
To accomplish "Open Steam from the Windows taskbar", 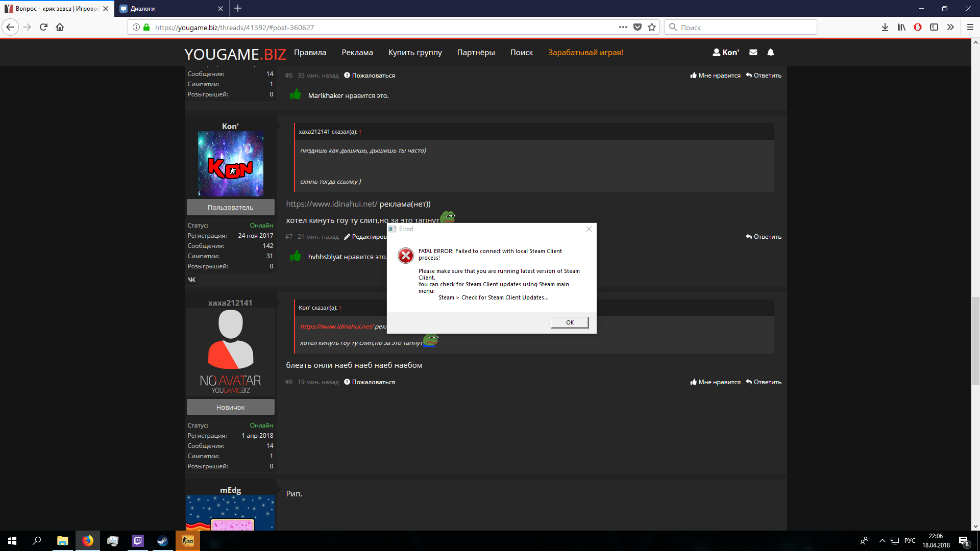I will pos(162,541).
